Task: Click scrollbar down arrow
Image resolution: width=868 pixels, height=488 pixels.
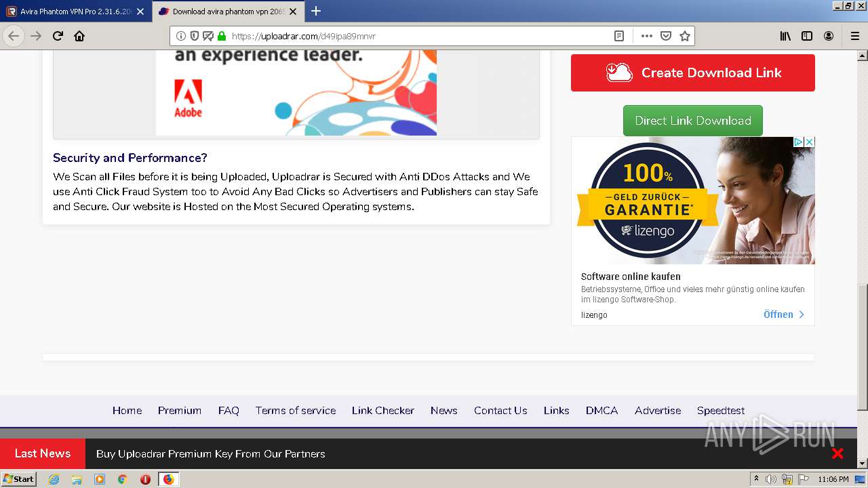Action: coord(863,464)
